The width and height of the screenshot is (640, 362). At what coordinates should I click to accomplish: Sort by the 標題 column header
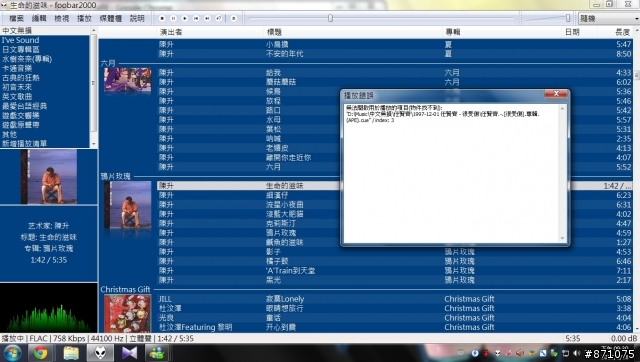274,32
